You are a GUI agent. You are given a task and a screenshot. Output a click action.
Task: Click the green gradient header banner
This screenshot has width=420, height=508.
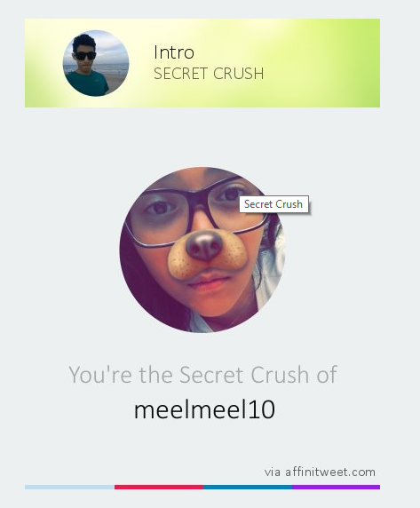click(x=202, y=63)
